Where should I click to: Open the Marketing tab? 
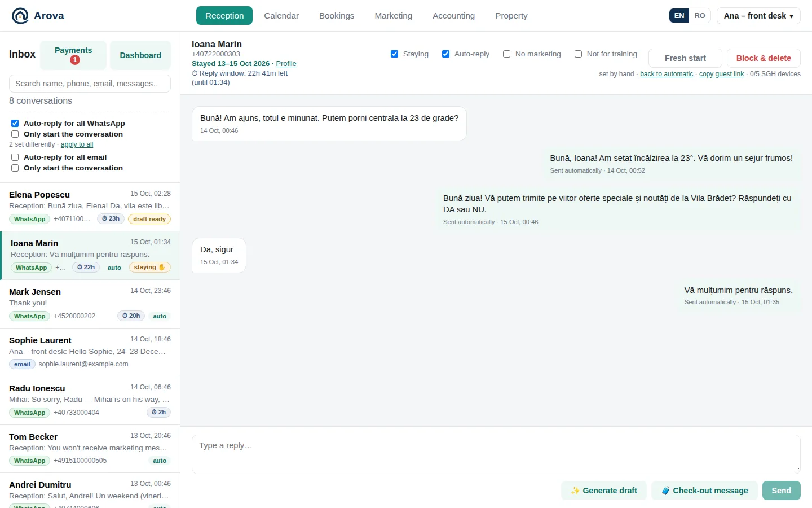(394, 16)
